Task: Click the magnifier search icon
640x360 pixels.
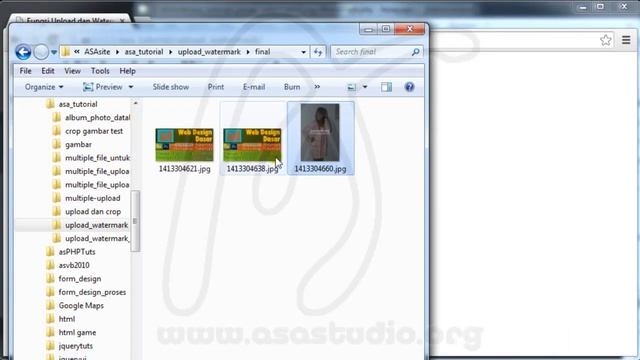Action: click(x=416, y=52)
